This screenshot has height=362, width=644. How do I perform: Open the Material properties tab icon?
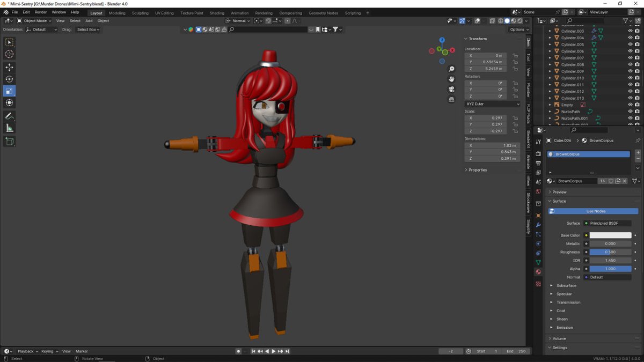click(x=538, y=272)
